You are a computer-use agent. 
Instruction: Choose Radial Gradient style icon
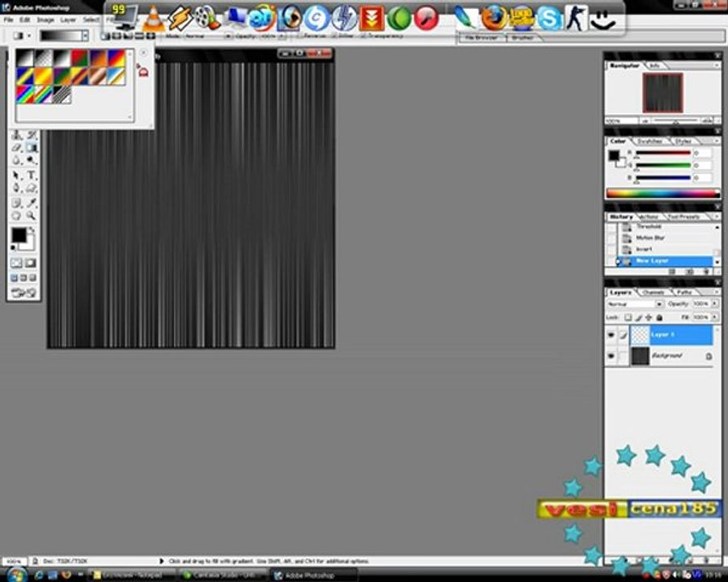[x=117, y=36]
